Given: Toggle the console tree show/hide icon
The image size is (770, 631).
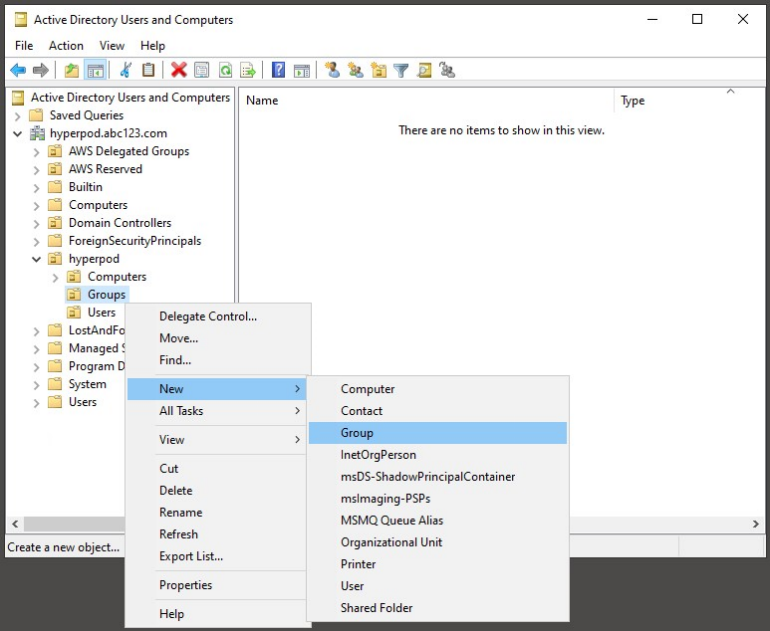Looking at the screenshot, I should (95, 70).
